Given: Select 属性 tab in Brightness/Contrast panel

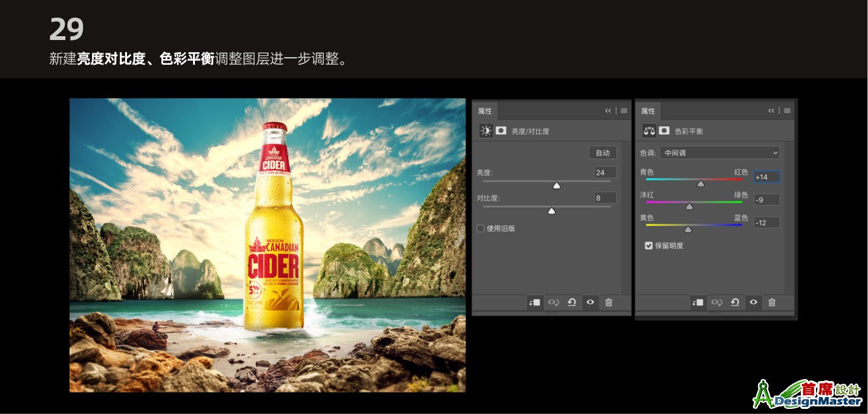Looking at the screenshot, I should point(485,111).
